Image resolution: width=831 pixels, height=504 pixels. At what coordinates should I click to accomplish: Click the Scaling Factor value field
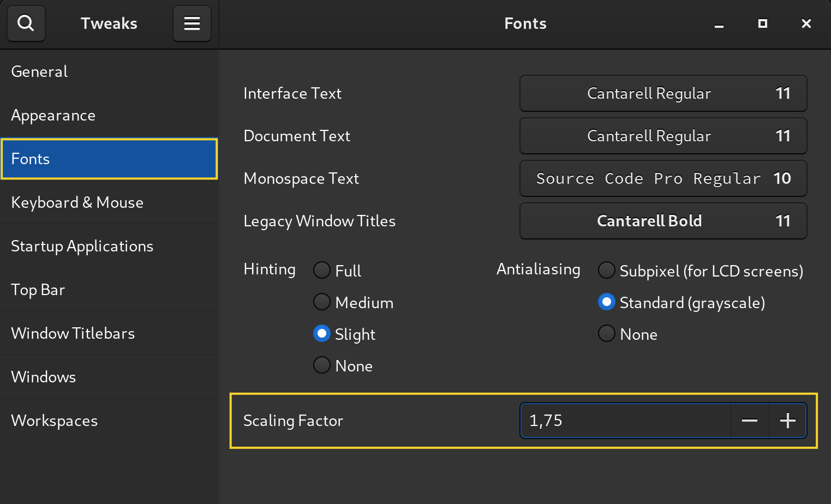[x=625, y=421]
